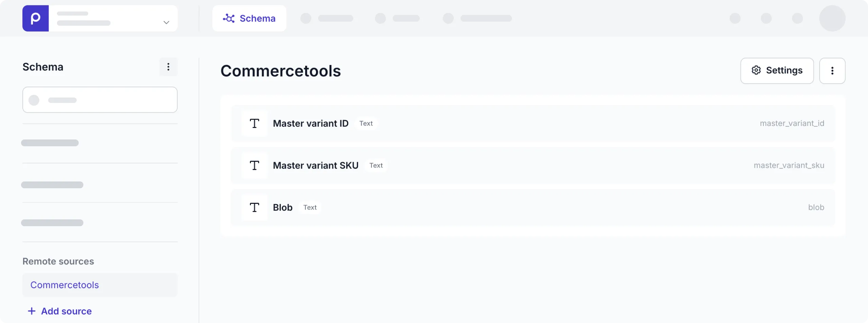
Task: Click Text badge on Master variant ID
Action: (366, 123)
